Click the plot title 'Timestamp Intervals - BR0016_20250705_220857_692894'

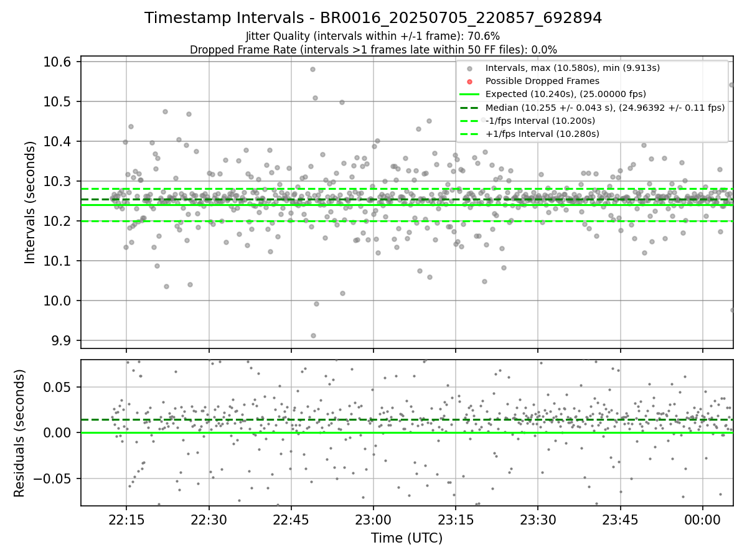point(373,18)
